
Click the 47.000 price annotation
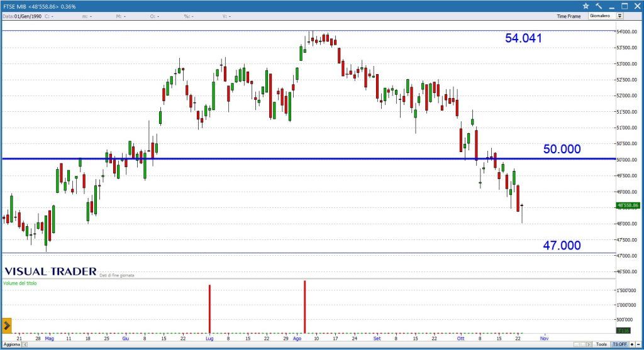coord(562,245)
